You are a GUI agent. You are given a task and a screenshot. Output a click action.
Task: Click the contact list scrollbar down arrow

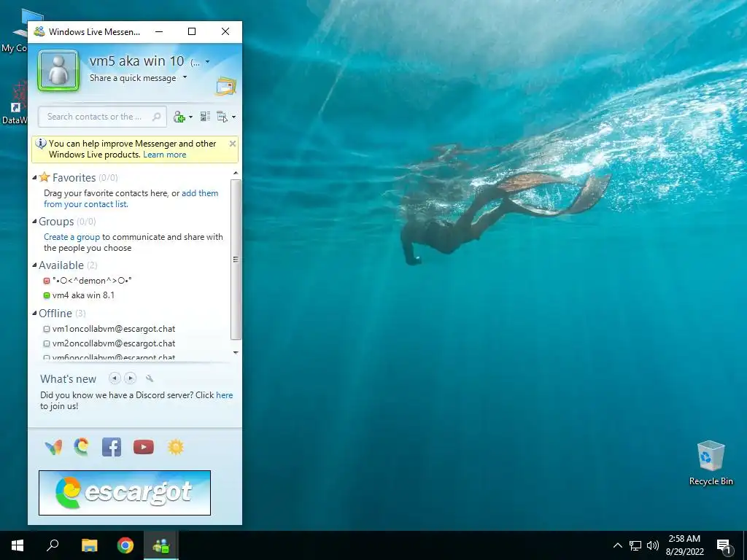tap(236, 352)
